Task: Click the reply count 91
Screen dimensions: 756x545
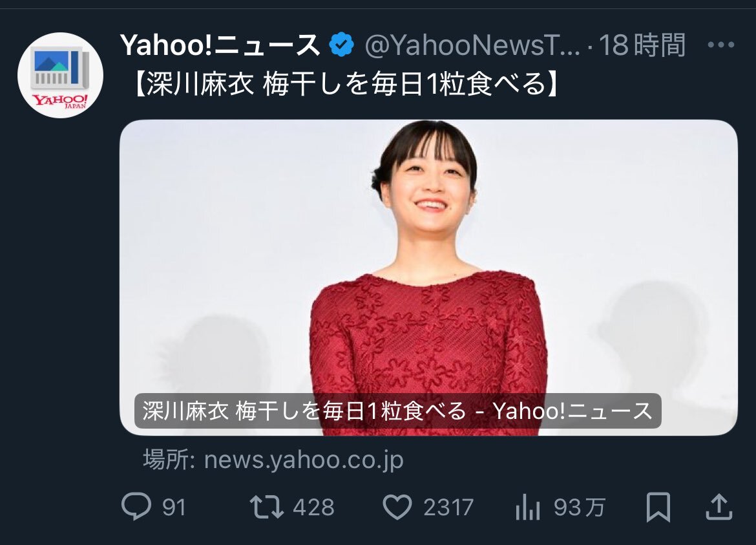Action: [x=174, y=508]
